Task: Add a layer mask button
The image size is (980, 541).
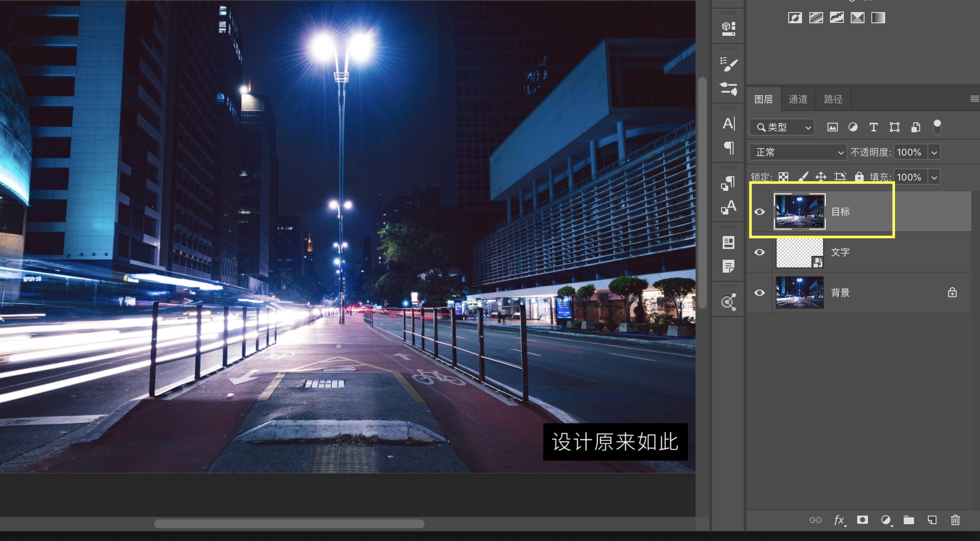Action: 862,520
